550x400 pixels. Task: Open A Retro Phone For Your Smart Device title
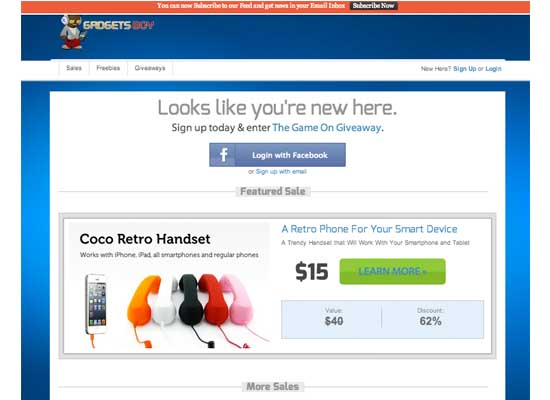tap(369, 229)
